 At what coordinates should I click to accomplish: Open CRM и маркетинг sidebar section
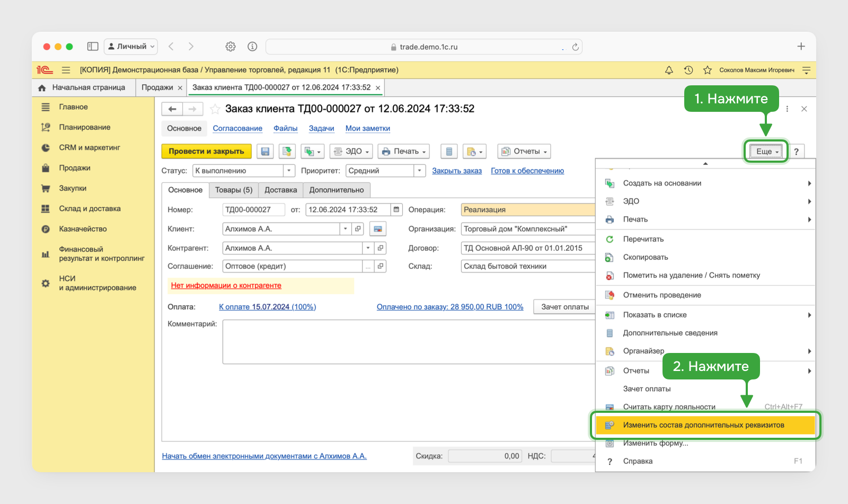(x=90, y=147)
